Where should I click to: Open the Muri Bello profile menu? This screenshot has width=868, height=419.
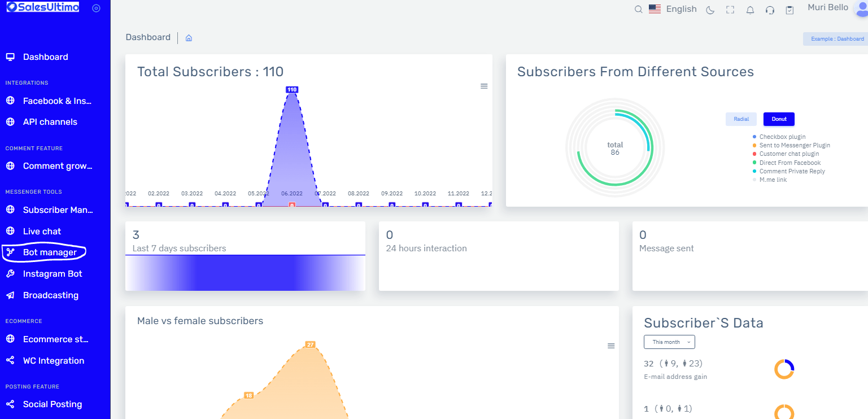point(828,7)
